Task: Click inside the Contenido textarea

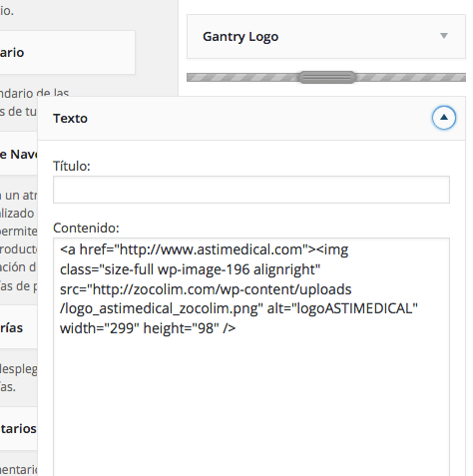Action: pyautogui.click(x=251, y=357)
